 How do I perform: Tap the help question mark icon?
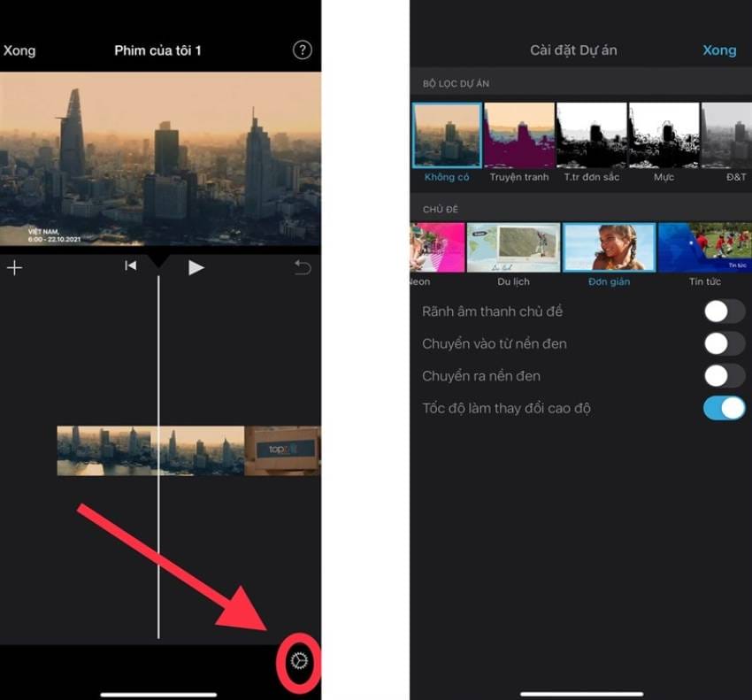click(302, 50)
